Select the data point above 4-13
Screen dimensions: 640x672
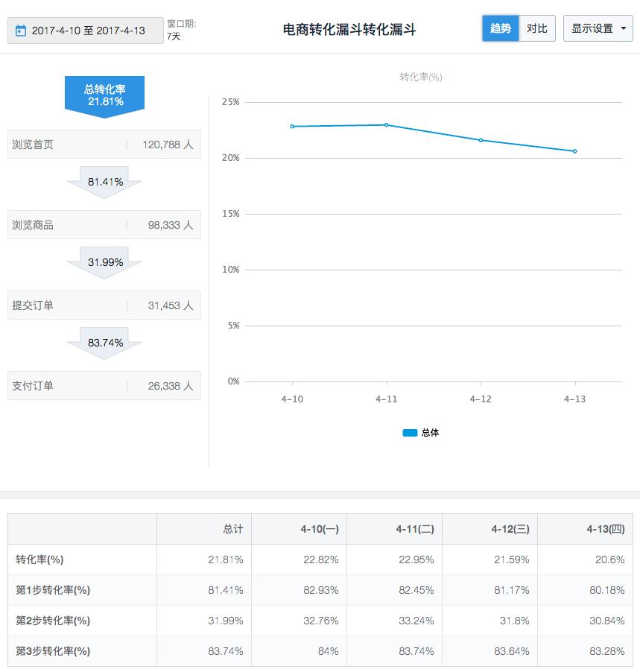point(574,150)
